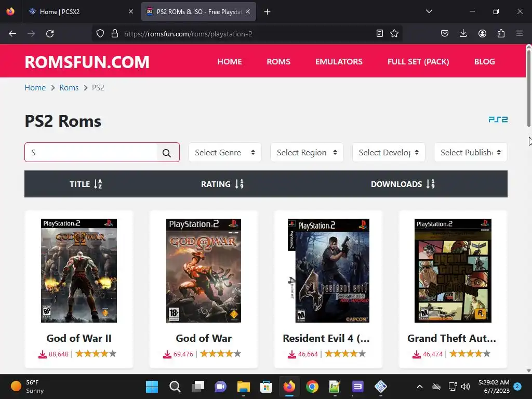Sort the list by RATING

pyautogui.click(x=222, y=184)
